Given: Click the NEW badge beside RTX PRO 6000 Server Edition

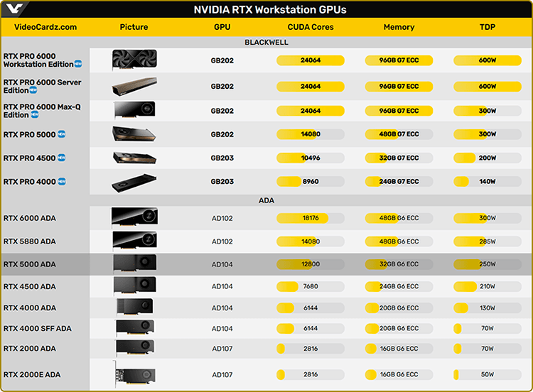Looking at the screenshot, I should pyautogui.click(x=33, y=90).
